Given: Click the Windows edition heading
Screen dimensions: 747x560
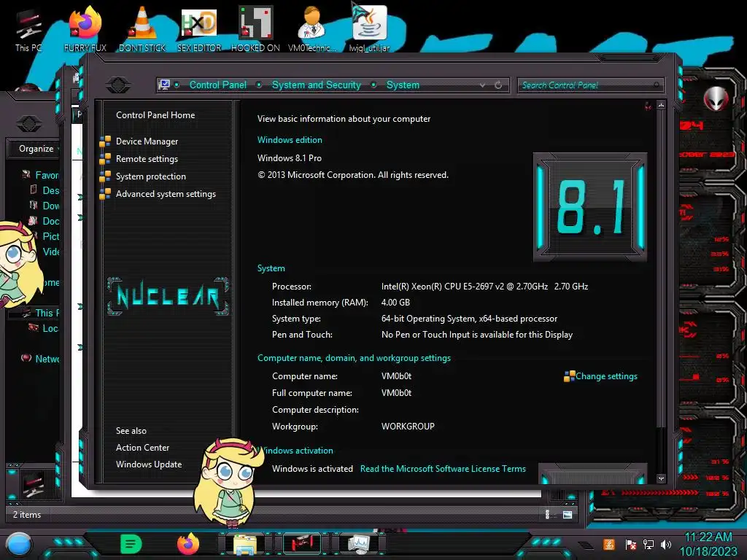Looking at the screenshot, I should [x=290, y=140].
